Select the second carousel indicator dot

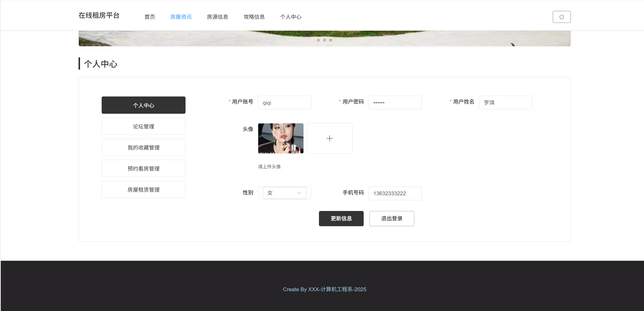[324, 40]
